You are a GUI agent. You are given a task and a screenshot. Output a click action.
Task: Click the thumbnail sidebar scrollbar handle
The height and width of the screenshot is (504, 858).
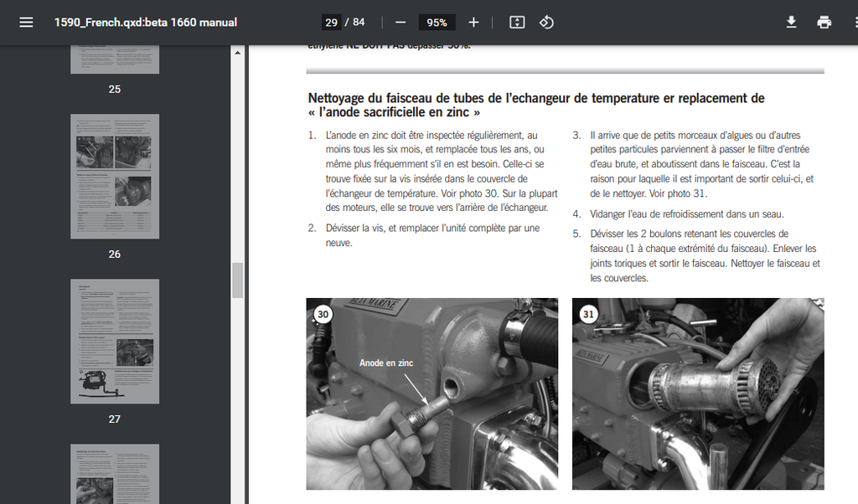pos(237,280)
